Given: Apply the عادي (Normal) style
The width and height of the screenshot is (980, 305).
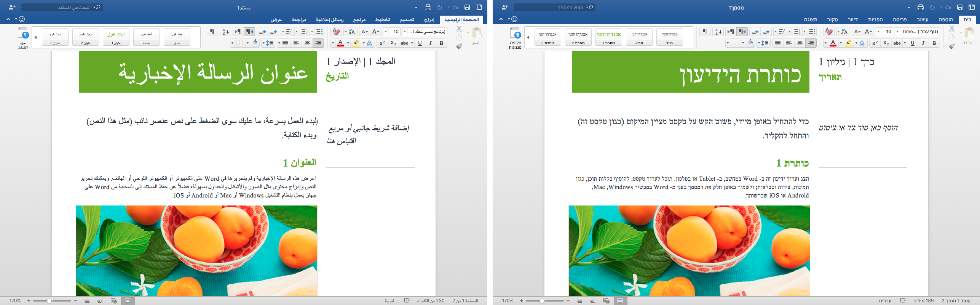Looking at the screenshot, I should tap(177, 37).
